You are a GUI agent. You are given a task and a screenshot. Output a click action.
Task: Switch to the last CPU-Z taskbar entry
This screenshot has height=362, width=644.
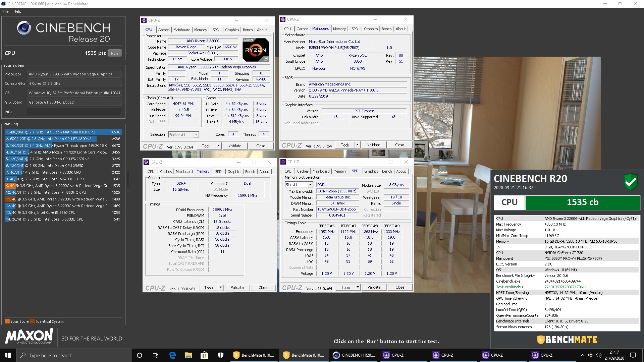point(552,355)
